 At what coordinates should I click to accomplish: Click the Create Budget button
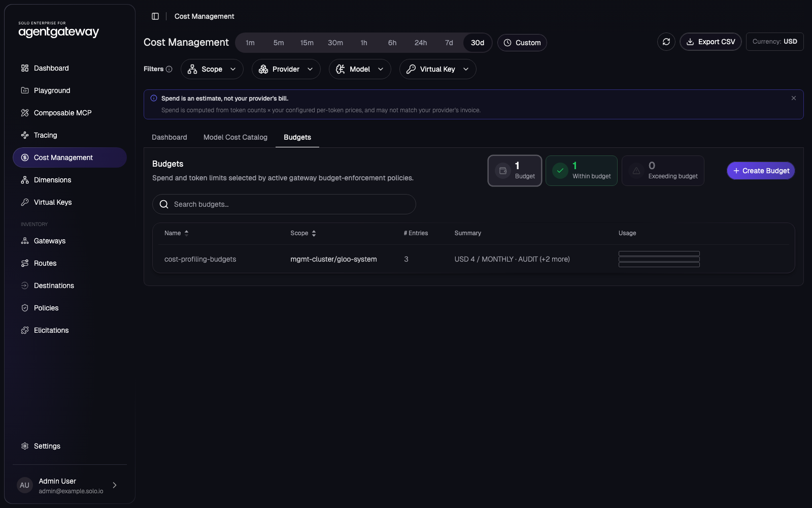click(x=761, y=171)
